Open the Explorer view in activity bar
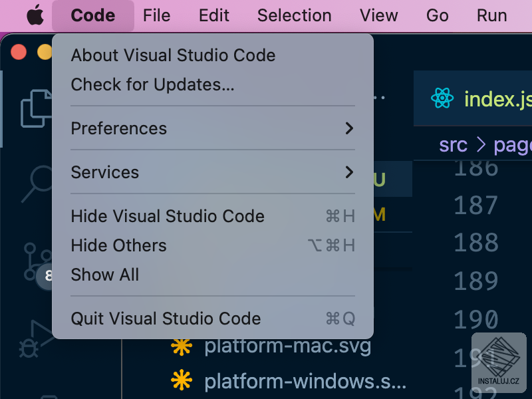 point(37,108)
